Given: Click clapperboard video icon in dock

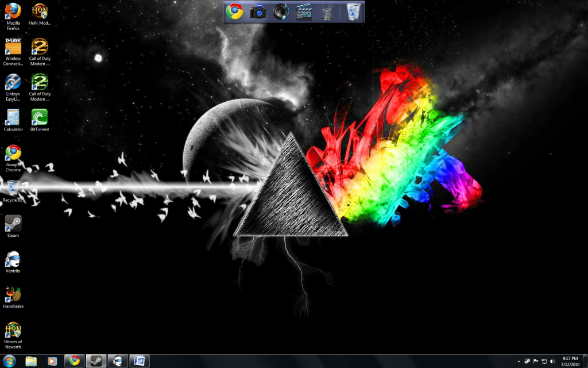Looking at the screenshot, I should (304, 11).
